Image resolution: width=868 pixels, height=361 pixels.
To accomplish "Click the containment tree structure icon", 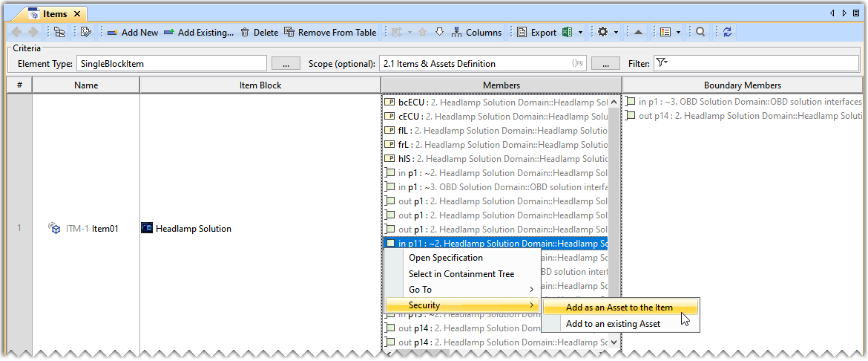I will point(59,32).
